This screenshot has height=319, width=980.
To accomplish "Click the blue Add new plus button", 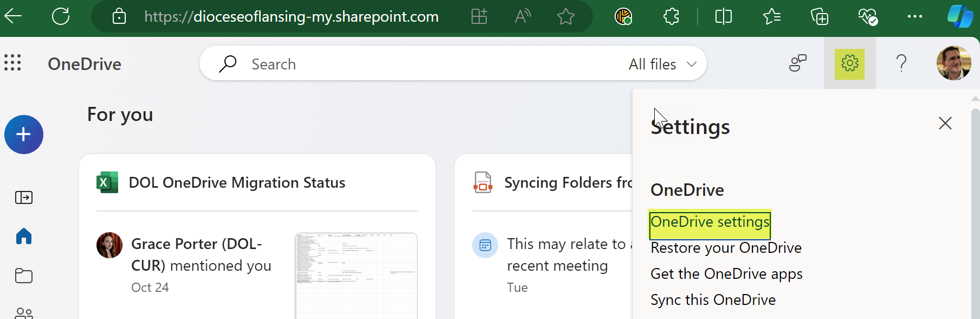I will coord(24,135).
